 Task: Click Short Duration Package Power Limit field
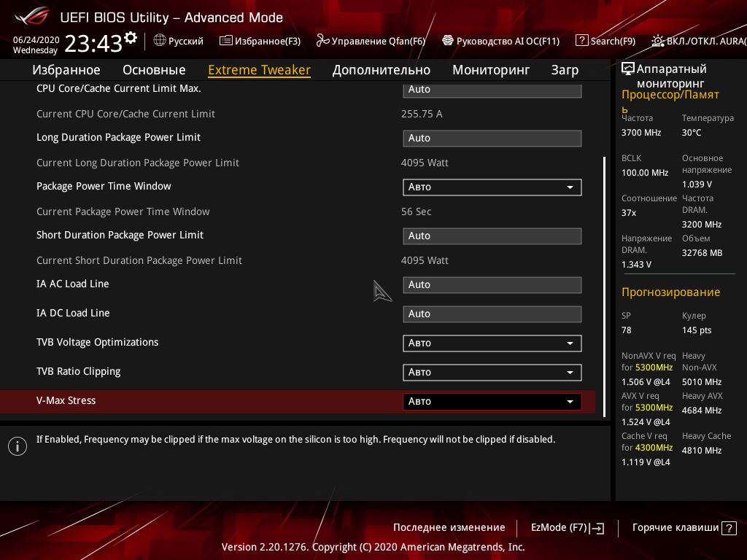(492, 236)
